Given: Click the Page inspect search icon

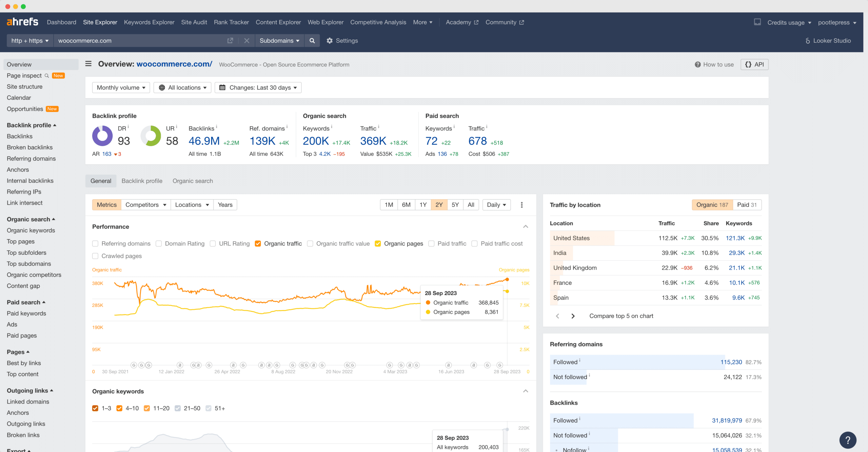Looking at the screenshot, I should point(47,76).
